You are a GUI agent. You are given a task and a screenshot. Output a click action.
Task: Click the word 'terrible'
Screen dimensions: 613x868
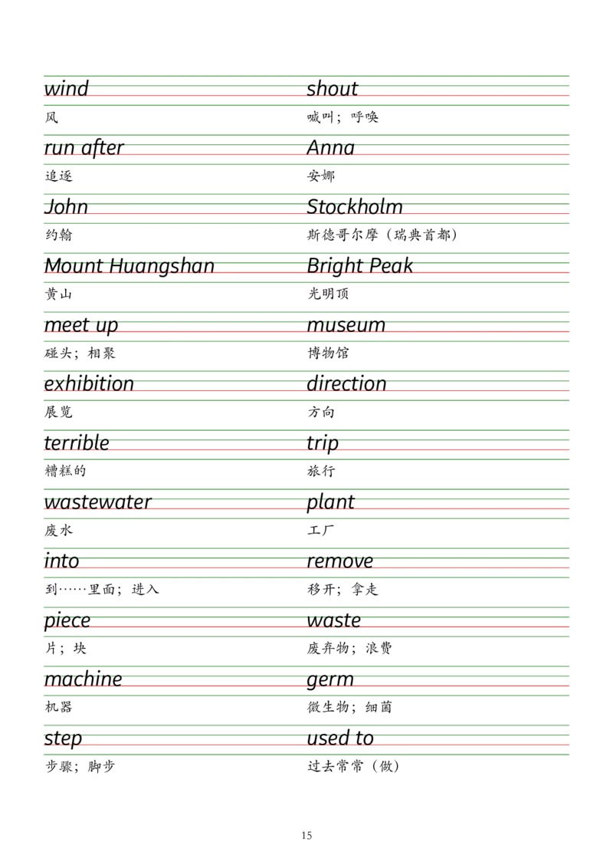pos(77,439)
